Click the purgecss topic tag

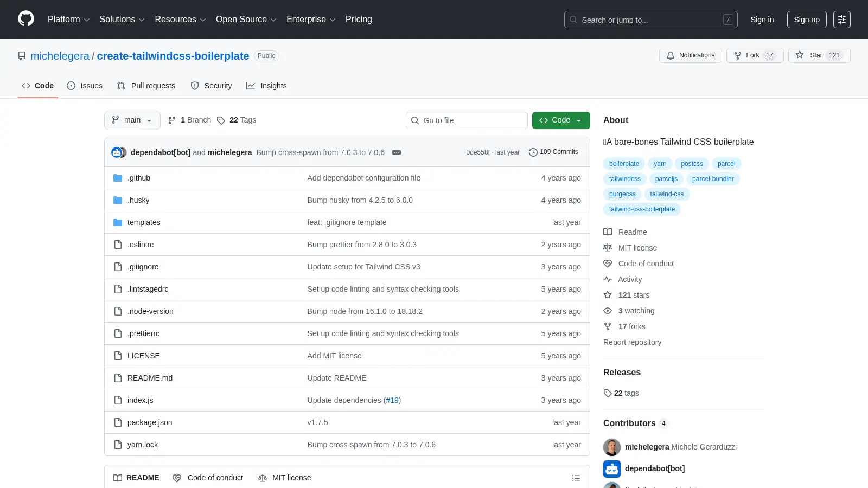click(622, 194)
